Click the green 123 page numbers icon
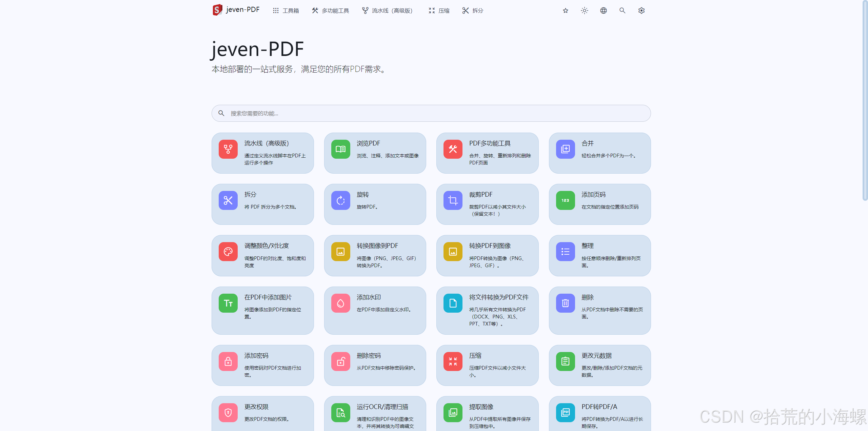Screen dimensions: 868x431 [565, 200]
